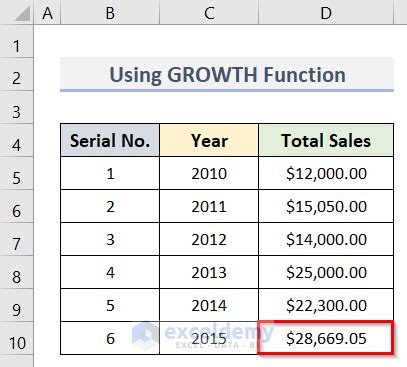The width and height of the screenshot is (407, 367).
Task: Click the 'Total Sales' header cell
Action: pyautogui.click(x=326, y=140)
